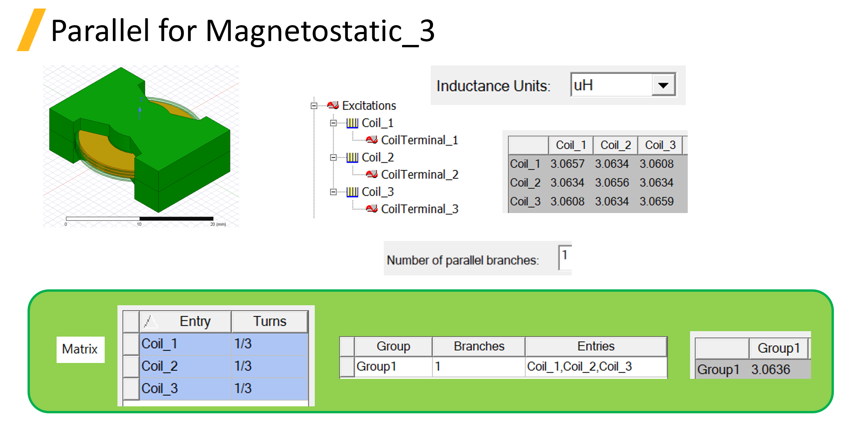Click the CoilTerminal_2 excitation icon
This screenshot has width=868, height=435.
[372, 174]
